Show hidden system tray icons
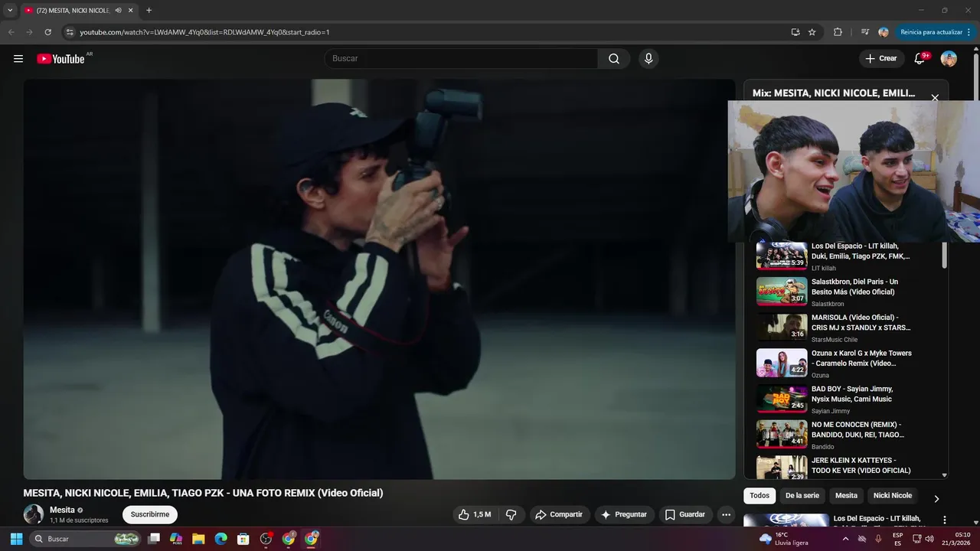The height and width of the screenshot is (551, 980). coord(845,539)
